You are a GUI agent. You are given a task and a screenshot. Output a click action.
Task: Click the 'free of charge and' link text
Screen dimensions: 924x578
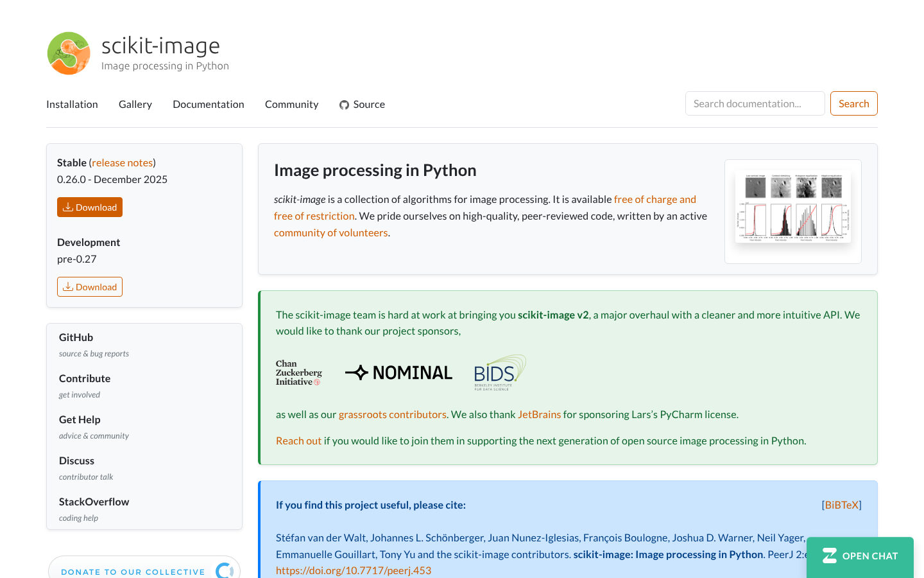(x=655, y=199)
